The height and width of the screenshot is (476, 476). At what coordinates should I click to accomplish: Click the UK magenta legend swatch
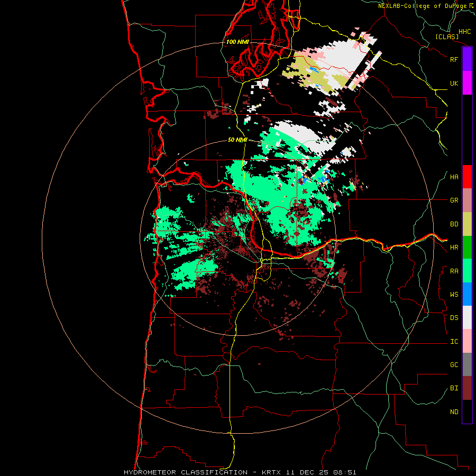click(467, 83)
